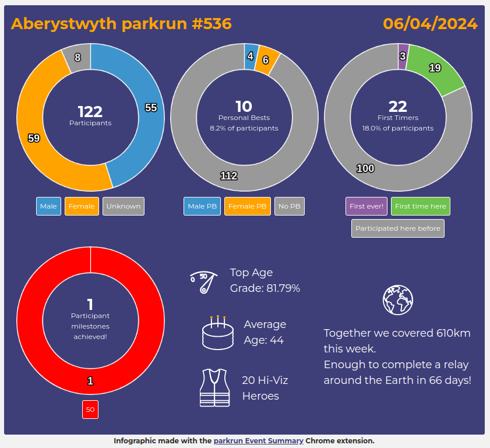Viewport: 490px width, 448px height.
Task: Click the speedometer age grade icon
Action: click(204, 282)
